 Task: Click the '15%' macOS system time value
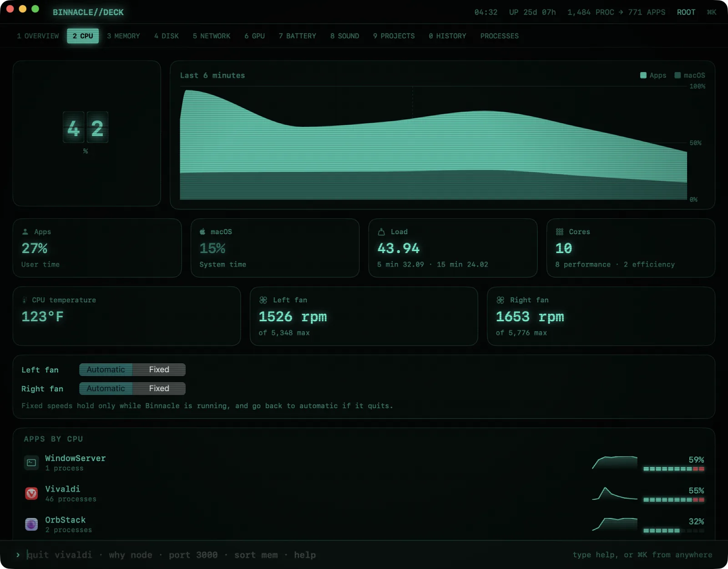pyautogui.click(x=212, y=248)
